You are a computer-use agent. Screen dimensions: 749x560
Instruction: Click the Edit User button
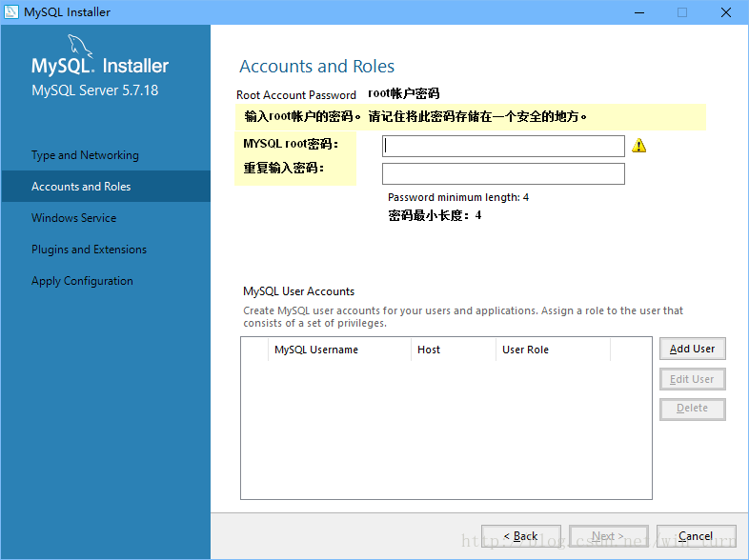(x=692, y=379)
